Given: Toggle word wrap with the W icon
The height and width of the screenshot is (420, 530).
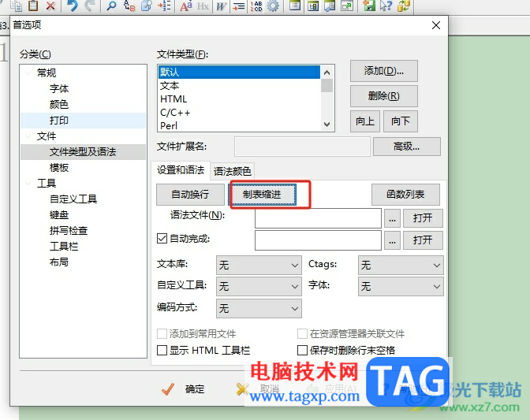Looking at the screenshot, I should (x=221, y=6).
